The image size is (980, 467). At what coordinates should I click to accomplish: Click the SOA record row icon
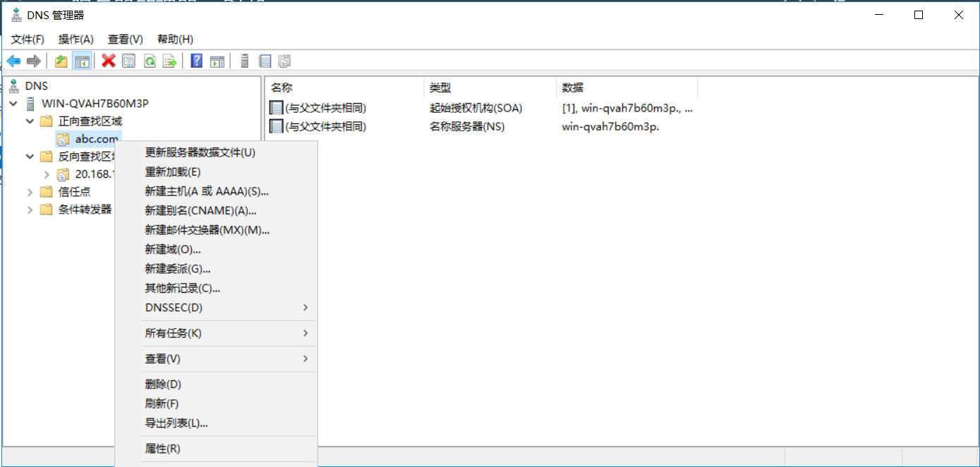[276, 108]
